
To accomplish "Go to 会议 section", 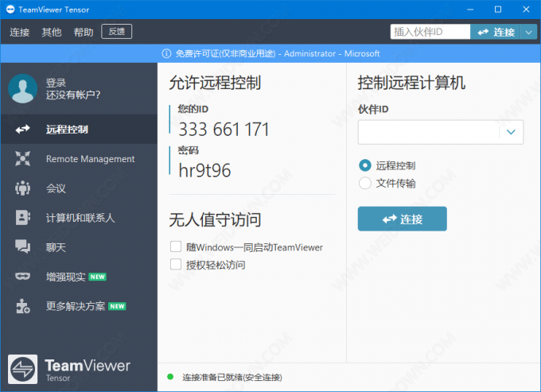I will pyautogui.click(x=79, y=188).
